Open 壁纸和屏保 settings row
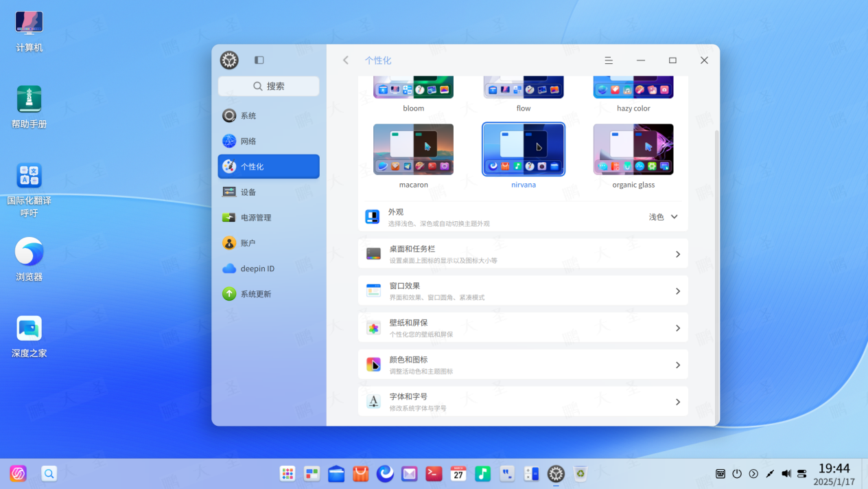868x489 pixels. [523, 328]
